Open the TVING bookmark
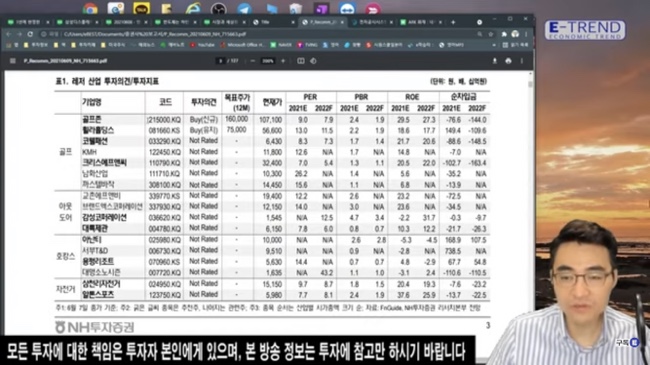Image resolution: width=650 pixels, height=365 pixels. pyautogui.click(x=308, y=45)
